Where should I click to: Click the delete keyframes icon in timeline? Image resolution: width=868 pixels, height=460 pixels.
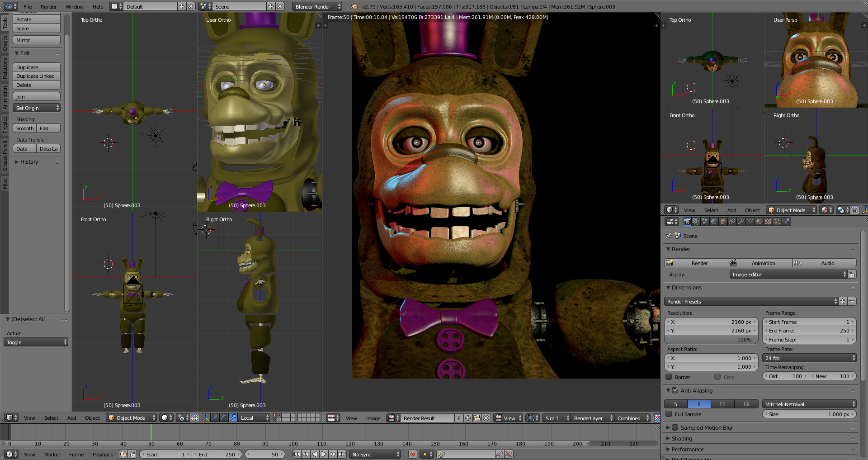pos(509,454)
